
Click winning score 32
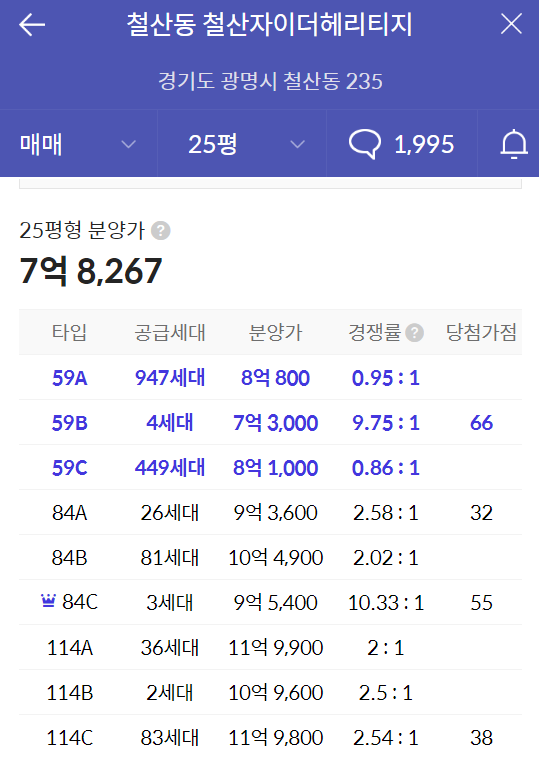click(x=481, y=513)
